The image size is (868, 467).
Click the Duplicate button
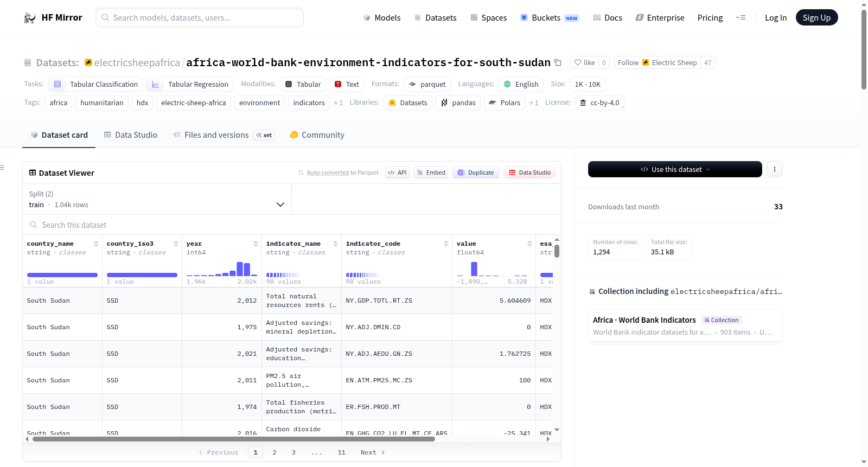pyautogui.click(x=476, y=172)
